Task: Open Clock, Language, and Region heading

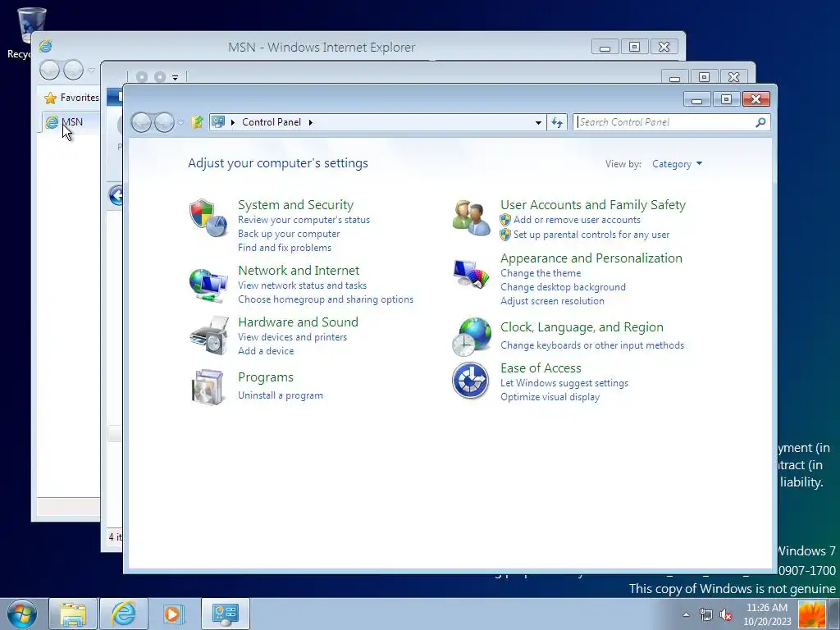Action: click(x=582, y=327)
